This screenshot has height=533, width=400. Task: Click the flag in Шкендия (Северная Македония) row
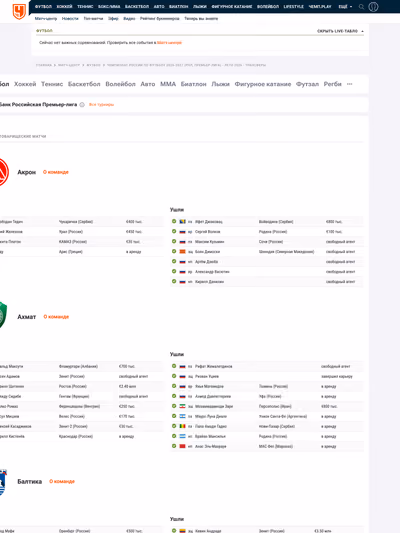[182, 252]
